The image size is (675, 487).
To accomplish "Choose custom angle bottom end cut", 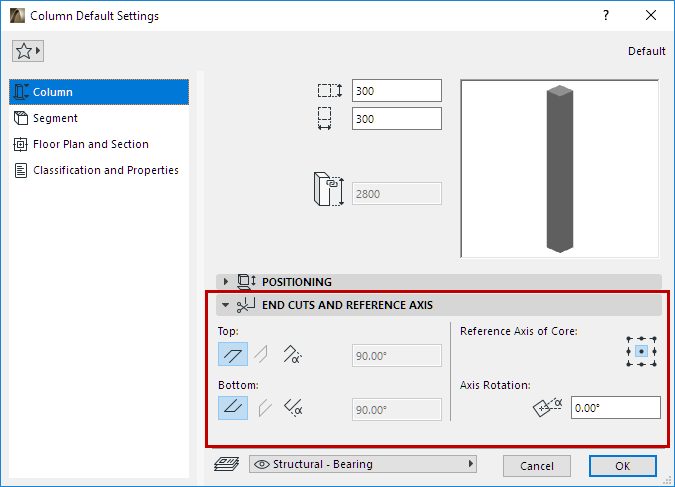I will click(293, 408).
